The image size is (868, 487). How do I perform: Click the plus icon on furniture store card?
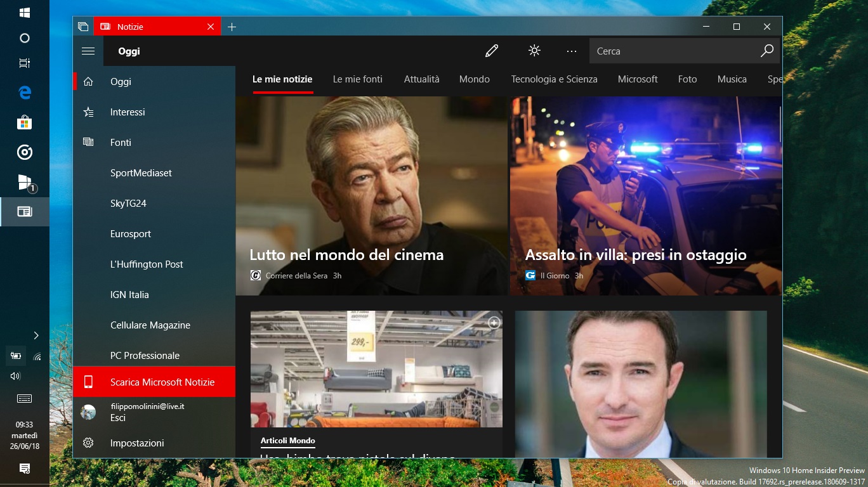(494, 323)
